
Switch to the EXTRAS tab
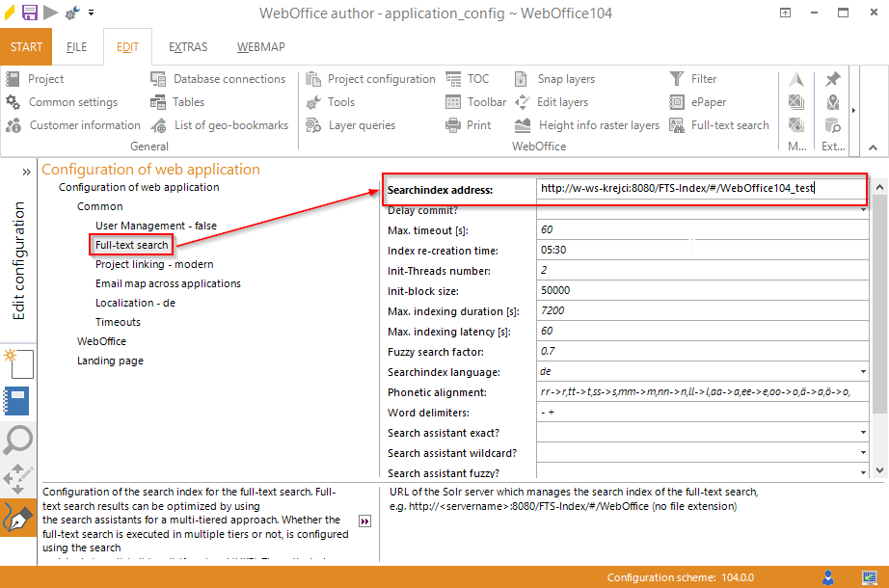(x=187, y=46)
